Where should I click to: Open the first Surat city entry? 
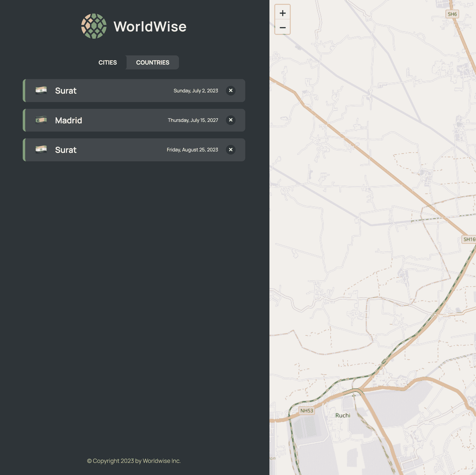point(111,91)
